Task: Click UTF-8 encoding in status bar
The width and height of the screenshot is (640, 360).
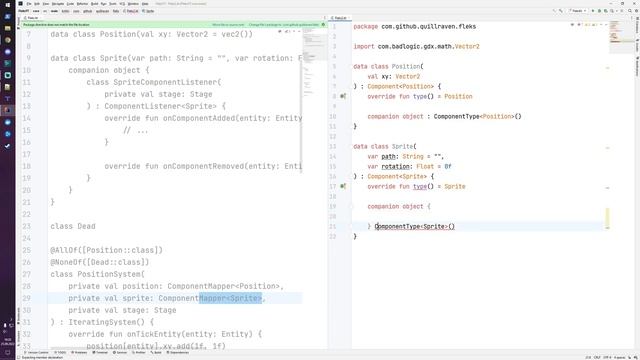Action: (x=607, y=357)
